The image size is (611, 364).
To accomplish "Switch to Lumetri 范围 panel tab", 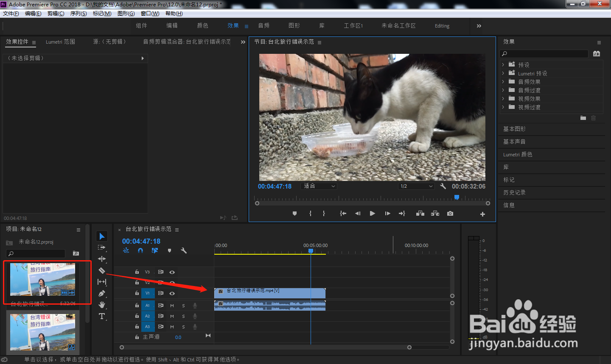I will 60,42.
